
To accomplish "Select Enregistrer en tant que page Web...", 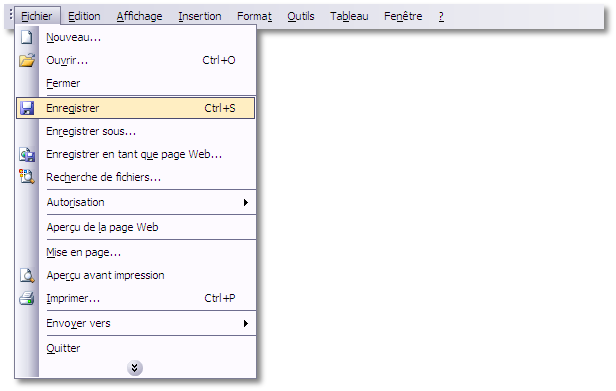I will click(x=136, y=154).
